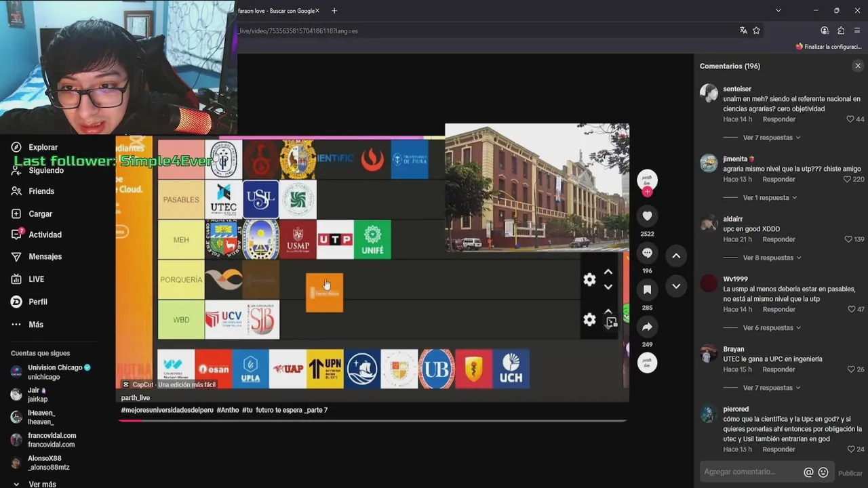Image resolution: width=868 pixels, height=488 pixels.
Task: Like the video with heart icon
Action: (647, 216)
